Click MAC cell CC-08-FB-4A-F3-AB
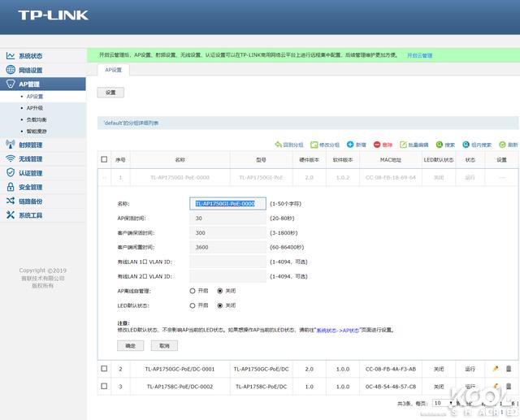The height and width of the screenshot is (420, 520). point(391,369)
